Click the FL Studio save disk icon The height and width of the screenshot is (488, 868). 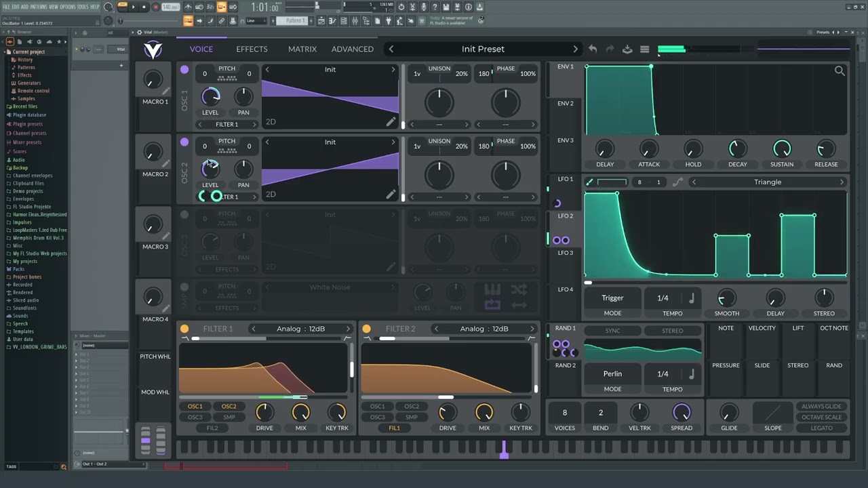446,7
